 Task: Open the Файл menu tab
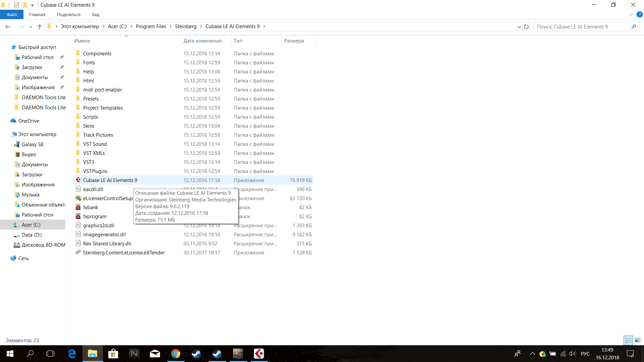point(12,14)
